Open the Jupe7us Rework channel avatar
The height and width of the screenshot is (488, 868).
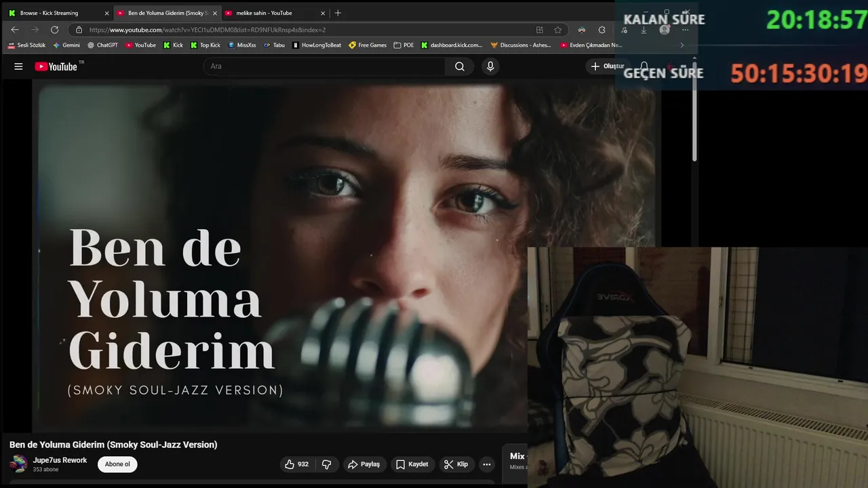point(19,464)
